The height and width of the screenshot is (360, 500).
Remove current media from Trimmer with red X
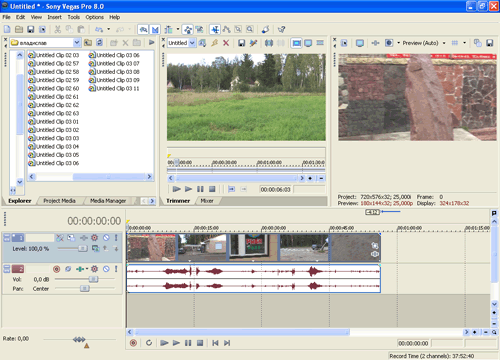[x=226, y=43]
